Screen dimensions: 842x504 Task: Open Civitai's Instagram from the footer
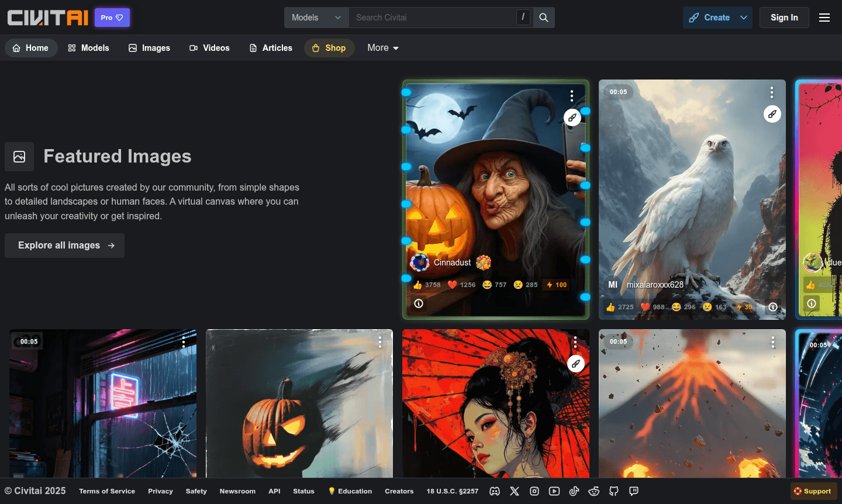[x=534, y=491]
